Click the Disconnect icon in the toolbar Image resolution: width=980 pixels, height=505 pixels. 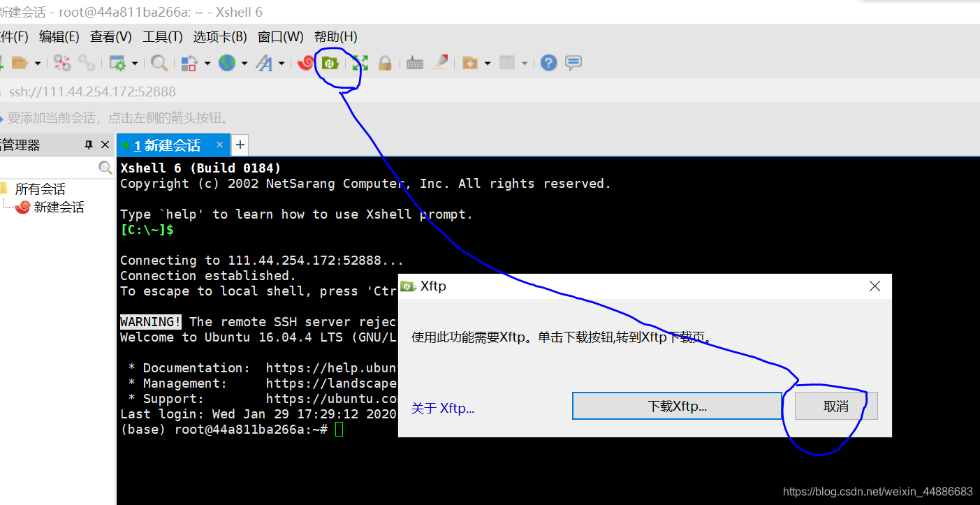tap(62, 64)
